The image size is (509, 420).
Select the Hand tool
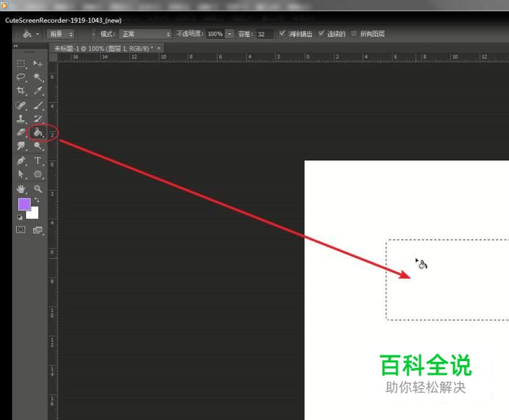pos(21,188)
